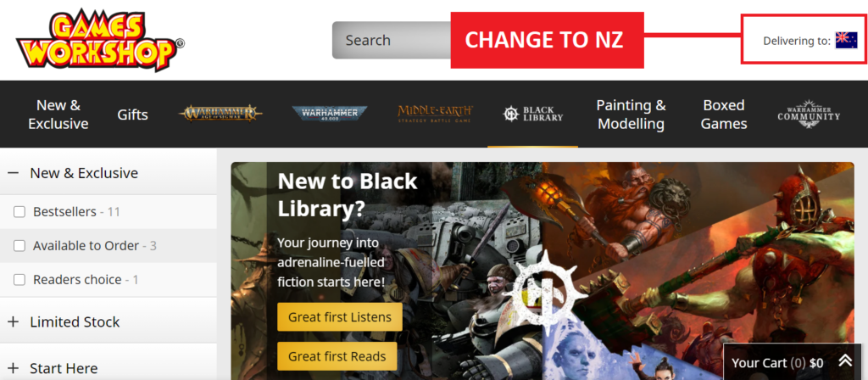
Task: Tick the Bestsellers checkbox
Action: point(19,211)
